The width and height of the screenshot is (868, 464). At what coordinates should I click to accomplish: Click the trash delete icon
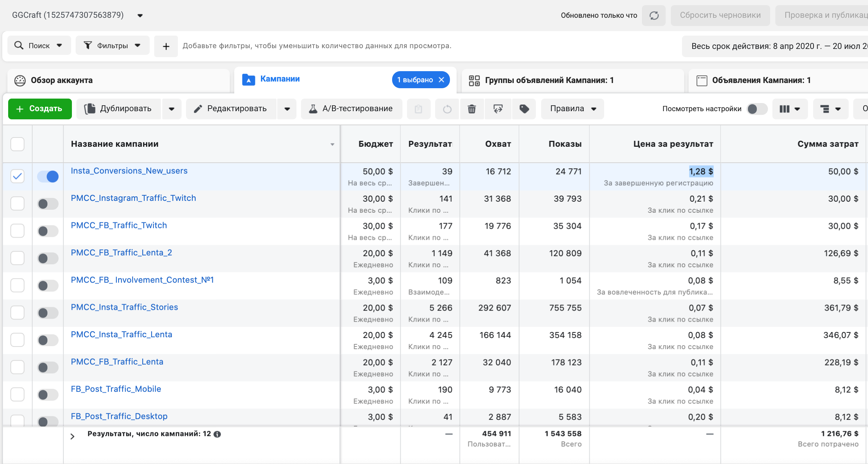(472, 109)
